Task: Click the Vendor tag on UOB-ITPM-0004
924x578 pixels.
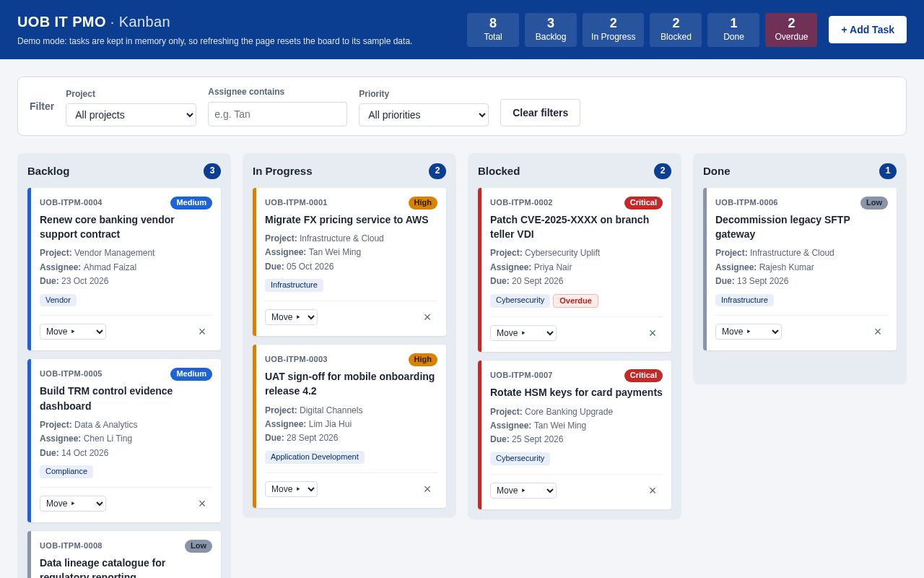Action: click(x=58, y=300)
